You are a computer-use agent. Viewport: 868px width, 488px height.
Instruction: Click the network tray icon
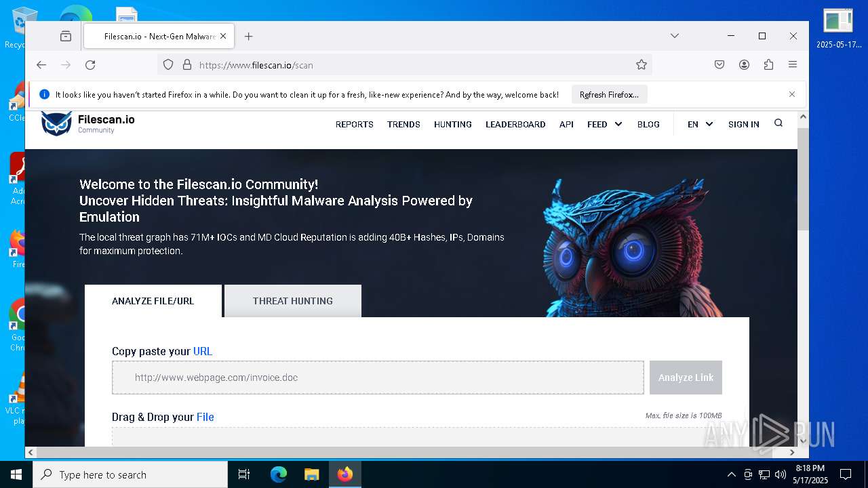coord(764,474)
